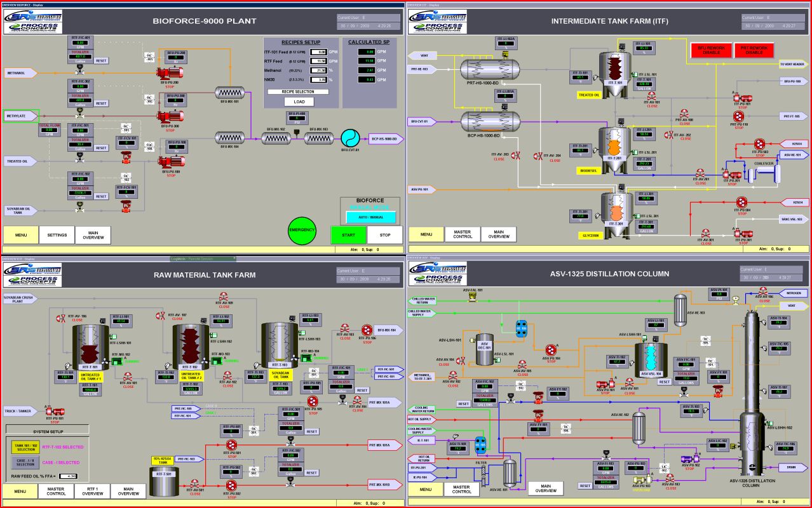812x508 pixels.
Task: Click the RTF-AV-109 valve icon
Action: (x=224, y=297)
